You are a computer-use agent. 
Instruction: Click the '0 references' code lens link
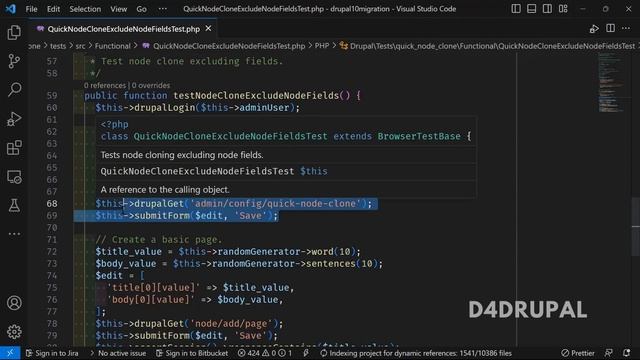coord(105,85)
